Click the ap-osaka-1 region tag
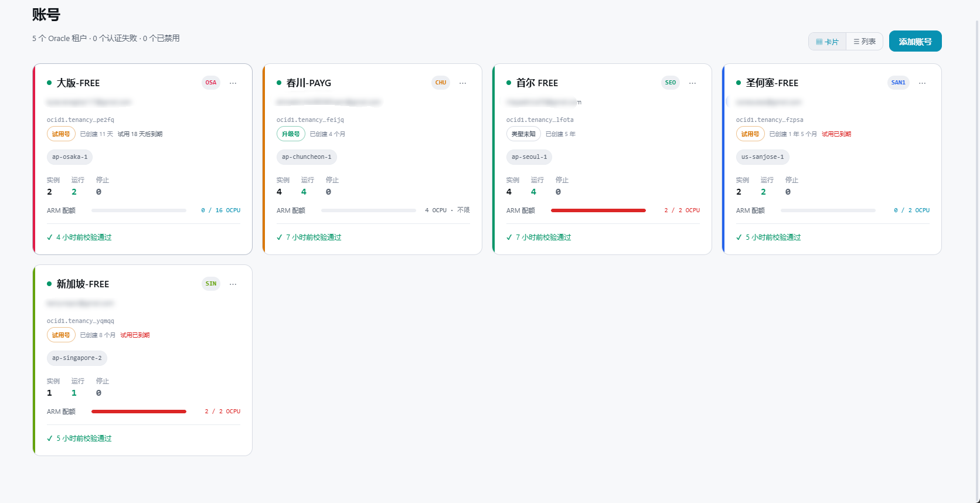The height and width of the screenshot is (503, 980). (x=70, y=157)
